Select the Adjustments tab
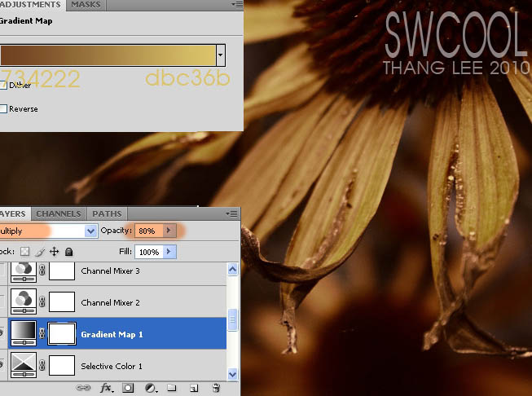 click(31, 5)
